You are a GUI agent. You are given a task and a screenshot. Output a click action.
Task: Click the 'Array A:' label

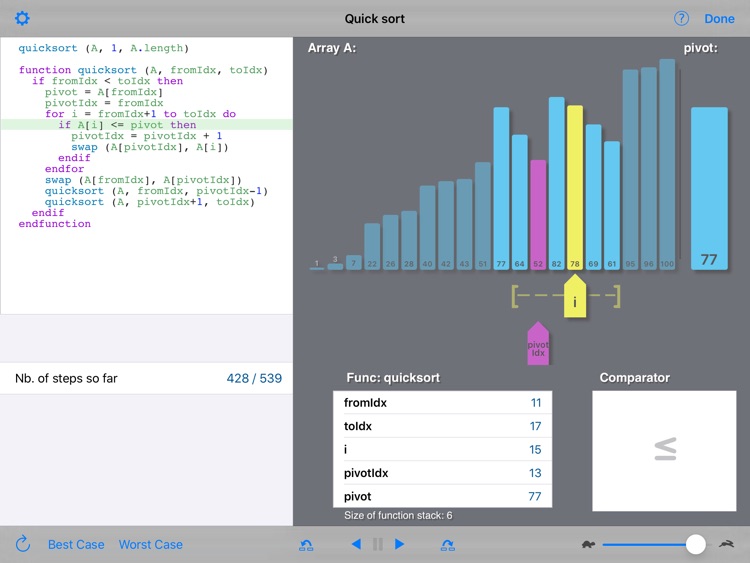[x=331, y=48]
